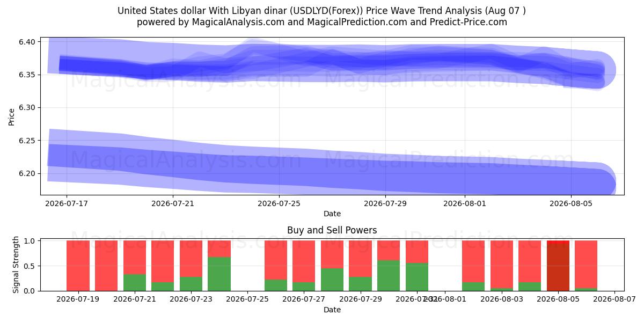
Task: Click the 'Signal Strength' y-axis label
Action: (x=16, y=265)
